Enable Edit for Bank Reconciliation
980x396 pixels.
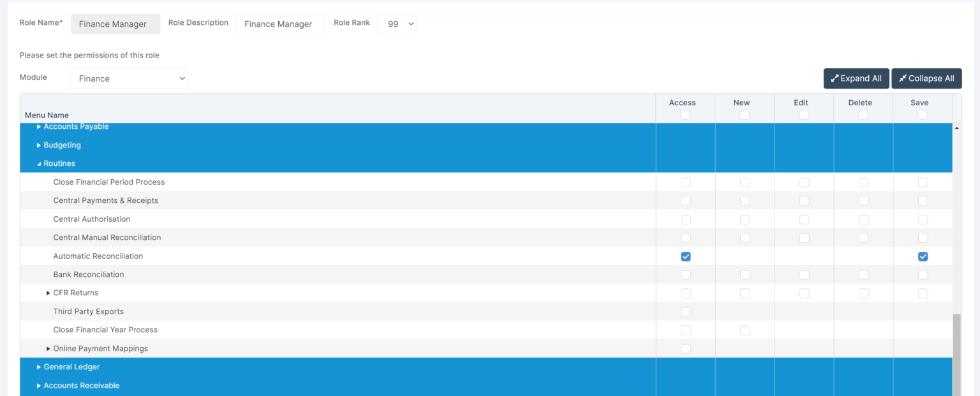(804, 275)
